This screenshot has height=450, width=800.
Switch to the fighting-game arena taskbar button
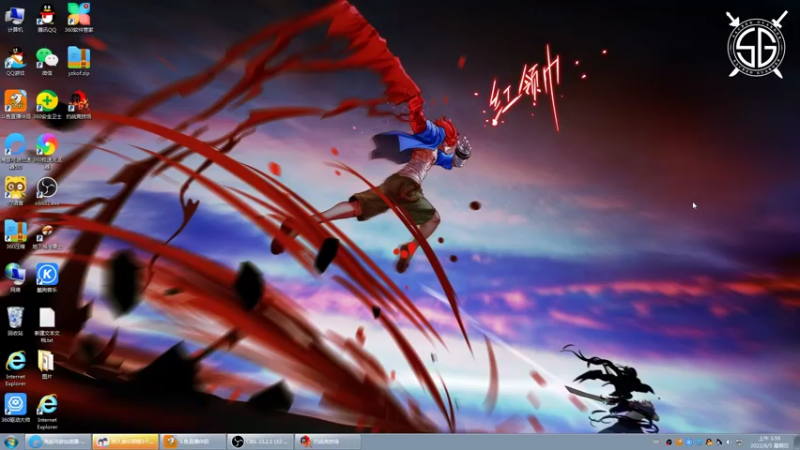(x=328, y=442)
